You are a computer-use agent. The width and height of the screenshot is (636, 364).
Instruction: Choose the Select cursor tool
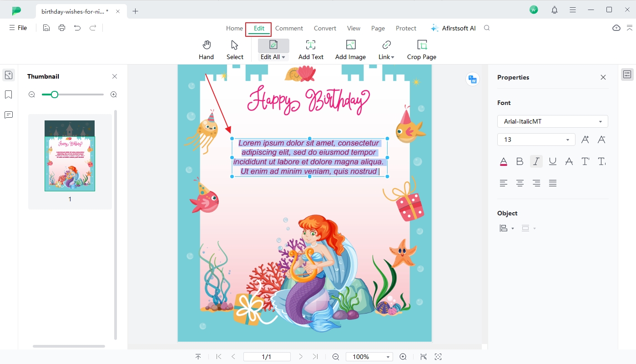[235, 50]
